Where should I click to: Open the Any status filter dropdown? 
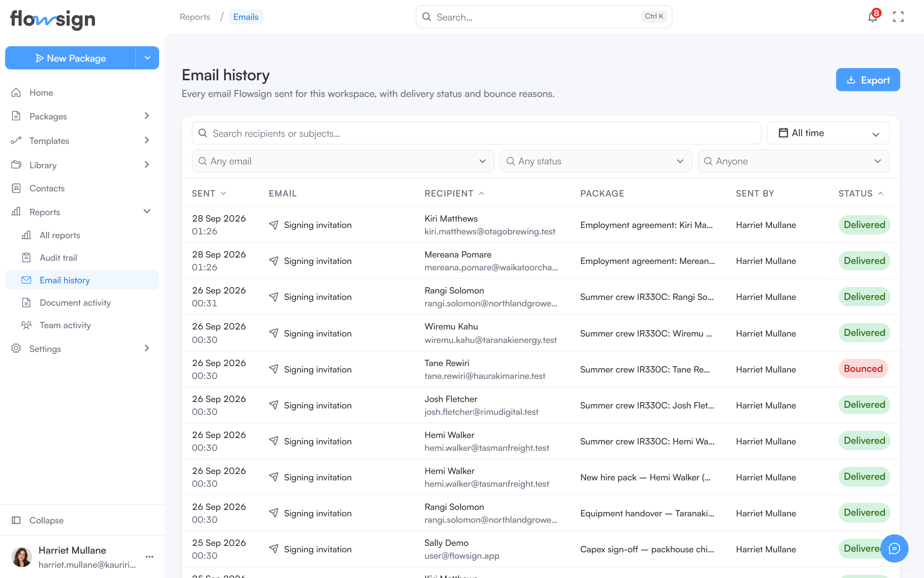pos(596,161)
